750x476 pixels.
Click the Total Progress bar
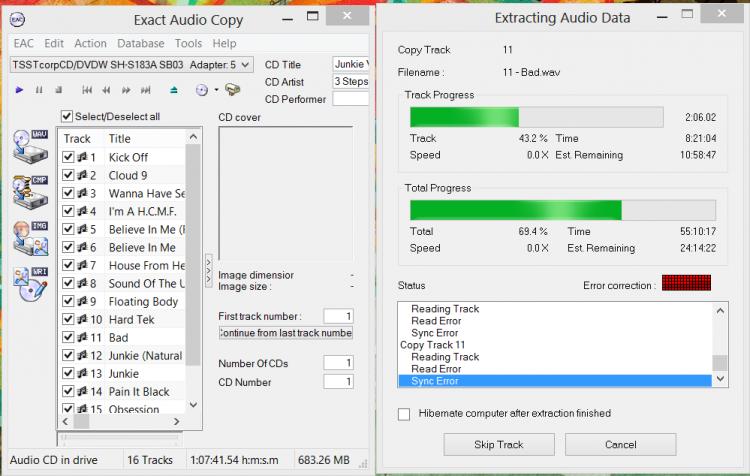tap(562, 210)
